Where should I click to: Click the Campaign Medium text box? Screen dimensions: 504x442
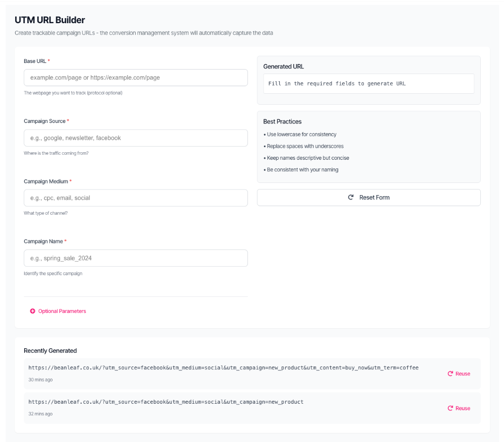point(136,198)
